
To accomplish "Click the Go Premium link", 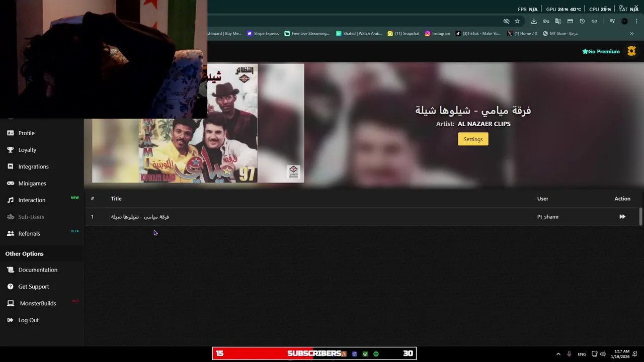I will (601, 51).
